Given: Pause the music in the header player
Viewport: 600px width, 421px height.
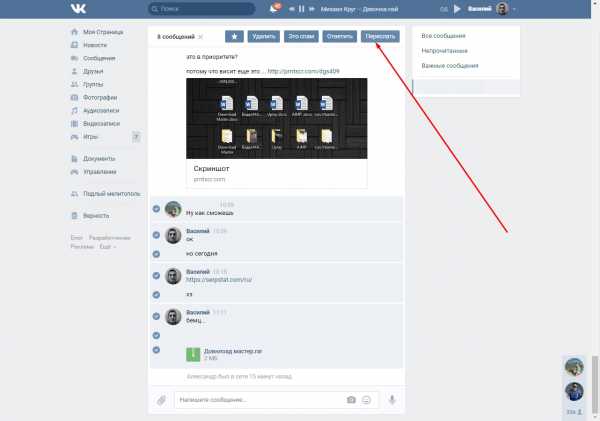Looking at the screenshot, I should click(x=301, y=9).
